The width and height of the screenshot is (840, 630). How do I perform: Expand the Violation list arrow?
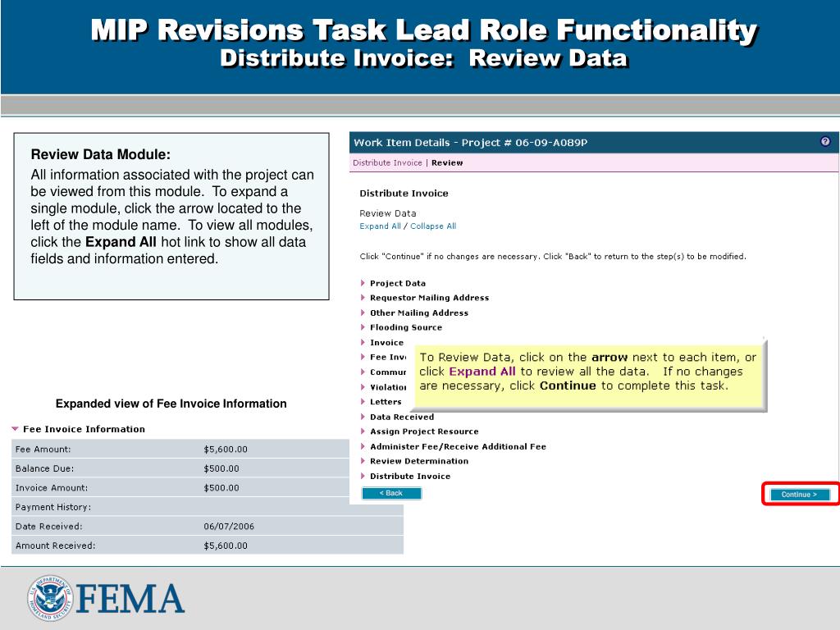click(363, 386)
